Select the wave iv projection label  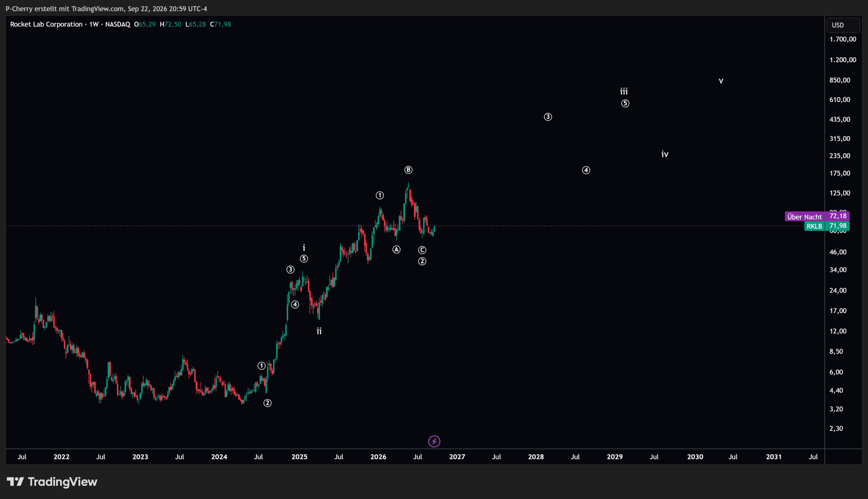point(665,154)
